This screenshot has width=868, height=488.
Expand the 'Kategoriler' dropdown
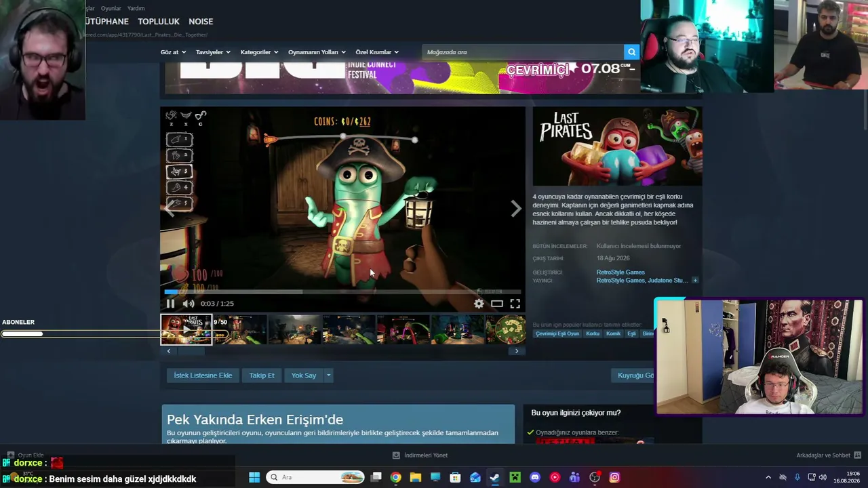click(x=259, y=52)
